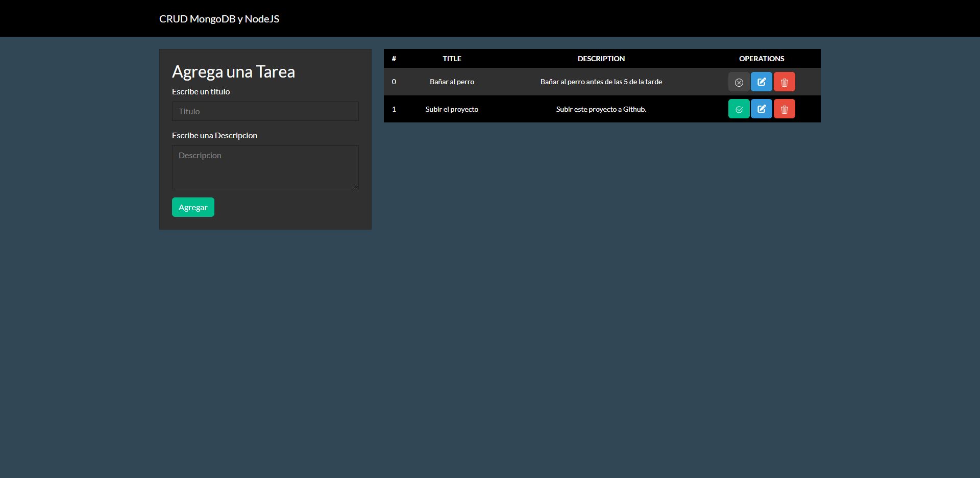Click the 'Escribe un titulo' label

click(201, 92)
